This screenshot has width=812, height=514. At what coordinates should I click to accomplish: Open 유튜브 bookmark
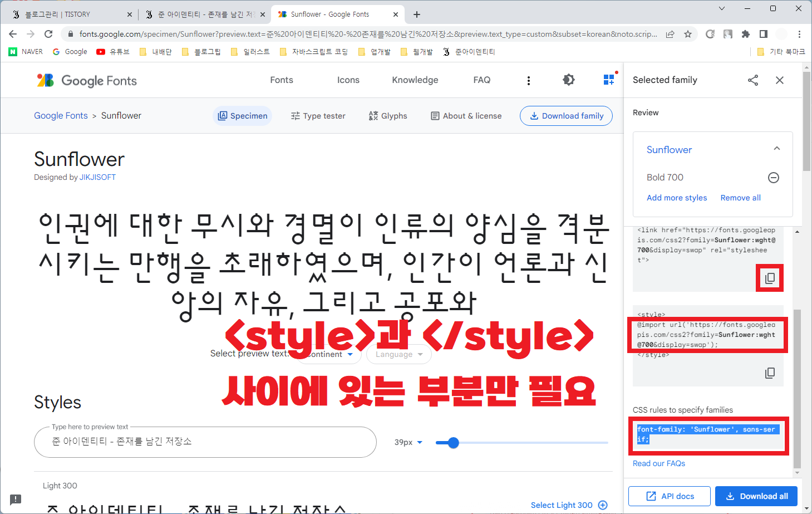point(113,52)
